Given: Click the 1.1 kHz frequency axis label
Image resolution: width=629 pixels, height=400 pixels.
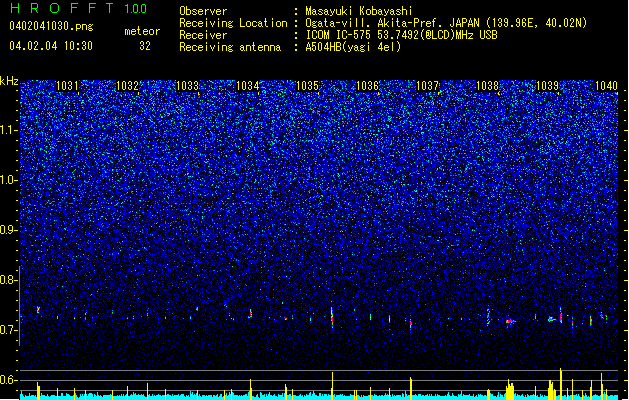Looking at the screenshot, I should click(9, 130).
